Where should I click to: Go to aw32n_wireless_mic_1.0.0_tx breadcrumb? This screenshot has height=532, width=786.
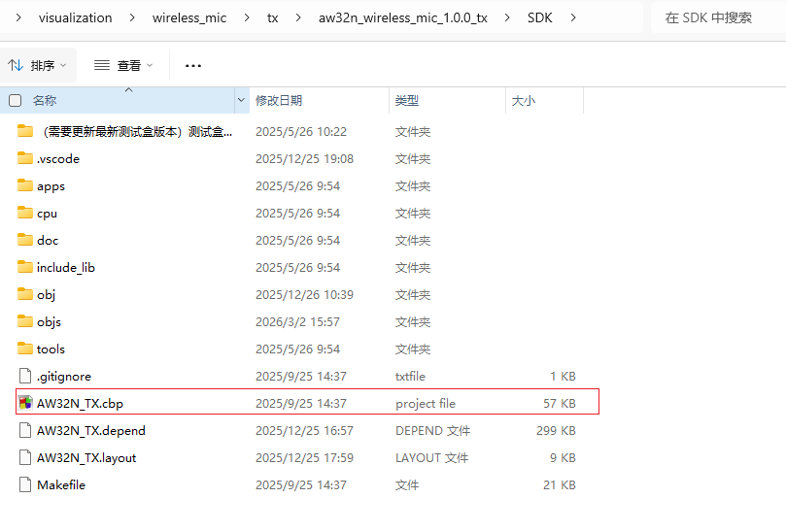[x=403, y=18]
